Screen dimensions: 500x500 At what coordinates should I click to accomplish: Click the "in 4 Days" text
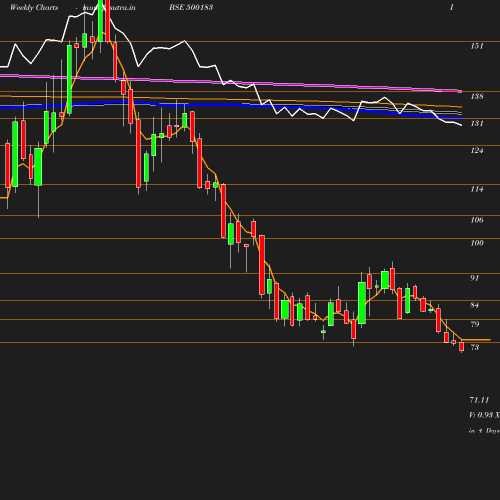[484, 431]
